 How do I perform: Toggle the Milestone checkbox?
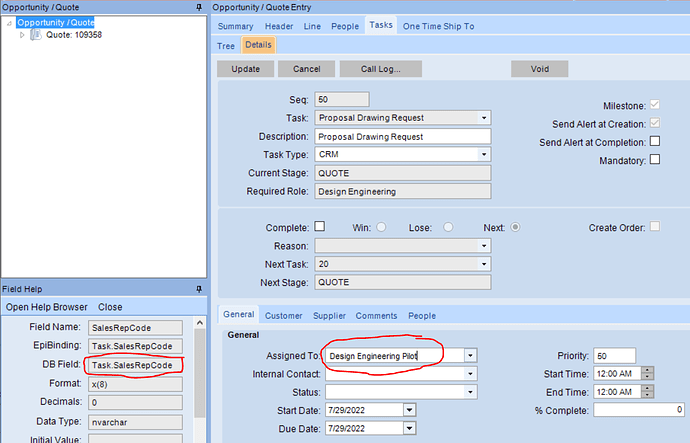[655, 105]
